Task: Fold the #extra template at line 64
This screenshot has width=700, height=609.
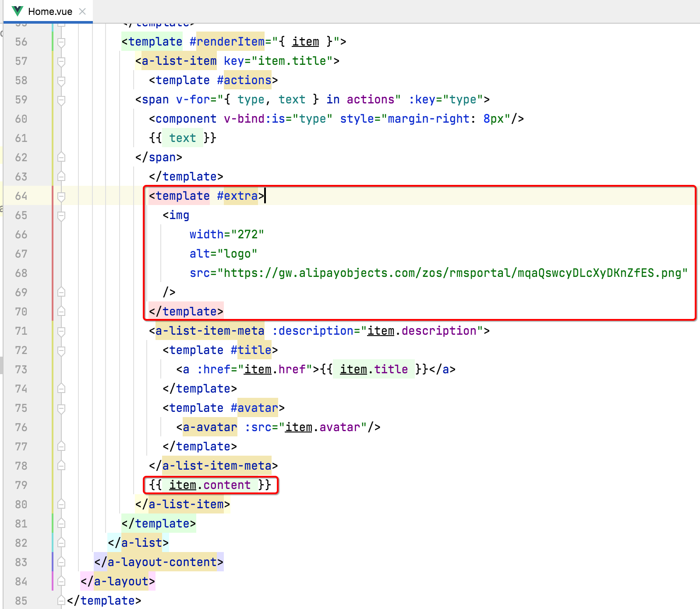Action: coord(61,196)
